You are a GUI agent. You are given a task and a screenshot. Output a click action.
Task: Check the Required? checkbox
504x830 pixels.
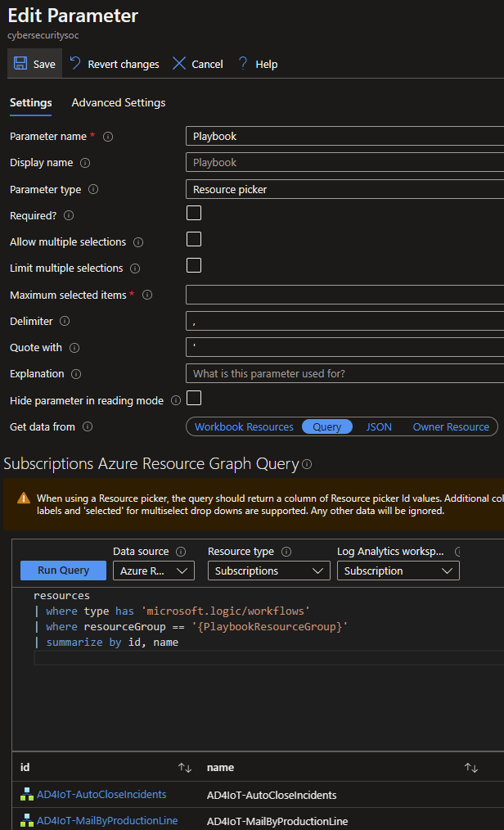[x=194, y=213]
